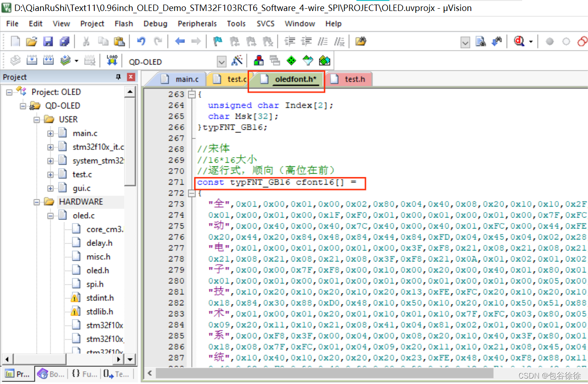
Task: Open the Project menu
Action: coord(92,24)
